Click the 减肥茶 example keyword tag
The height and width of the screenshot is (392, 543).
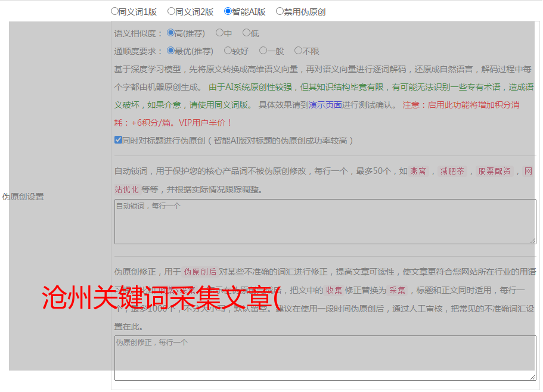pyautogui.click(x=452, y=172)
